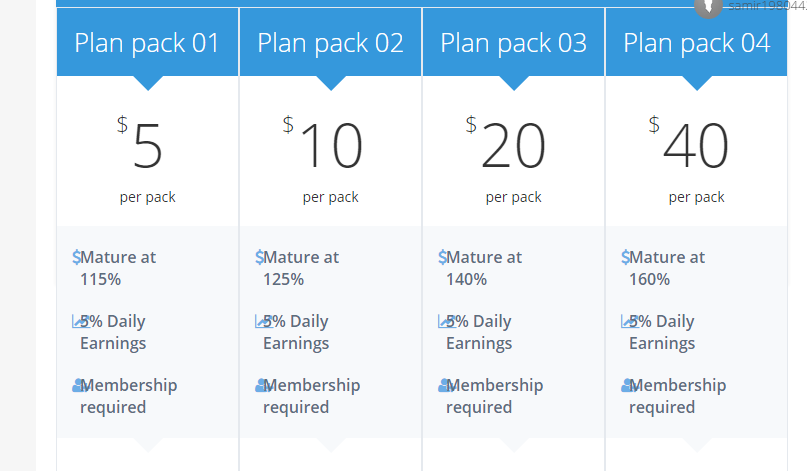Click the $40 per pack price
Viewport: 807px width, 471px height.
click(x=690, y=160)
